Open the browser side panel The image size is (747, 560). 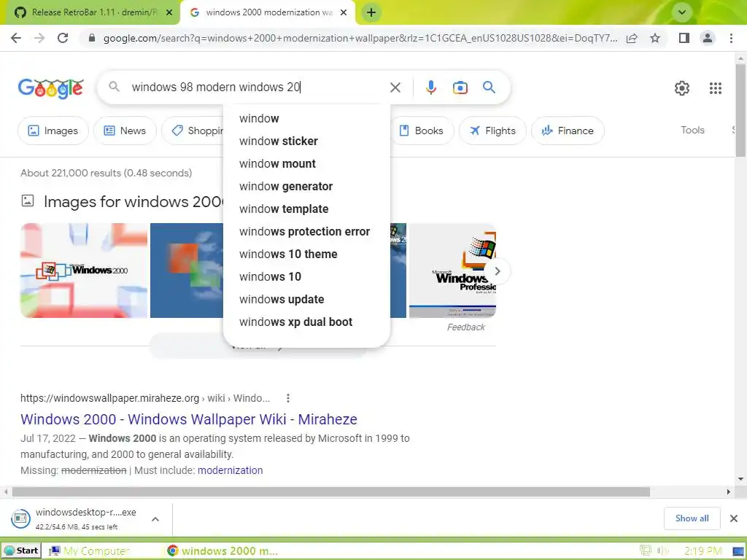[684, 38]
